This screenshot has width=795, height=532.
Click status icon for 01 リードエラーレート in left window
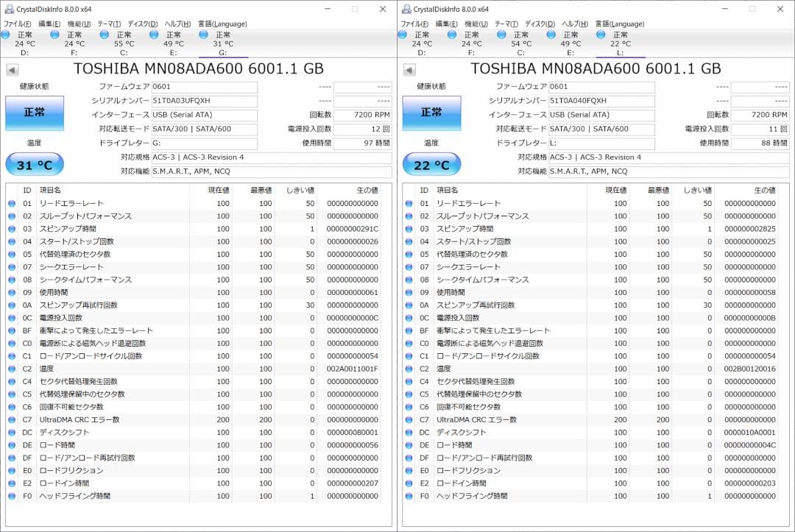tap(12, 204)
